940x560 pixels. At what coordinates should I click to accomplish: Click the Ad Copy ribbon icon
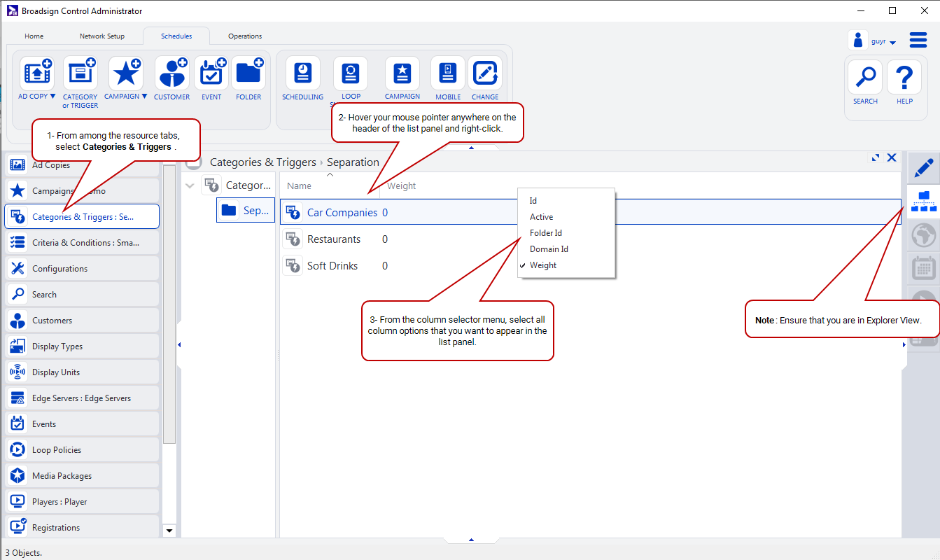tap(37, 73)
